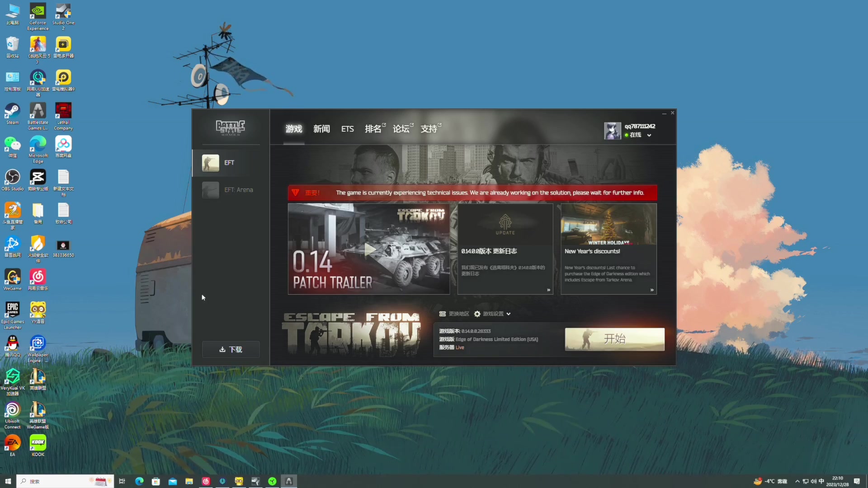This screenshot has width=868, height=488.
Task: Select Ubisoft Connect desktop icon
Action: pyautogui.click(x=13, y=415)
